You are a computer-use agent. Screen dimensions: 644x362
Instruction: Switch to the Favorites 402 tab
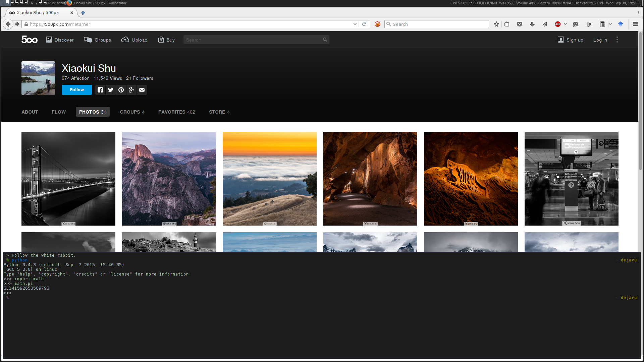[176, 112]
